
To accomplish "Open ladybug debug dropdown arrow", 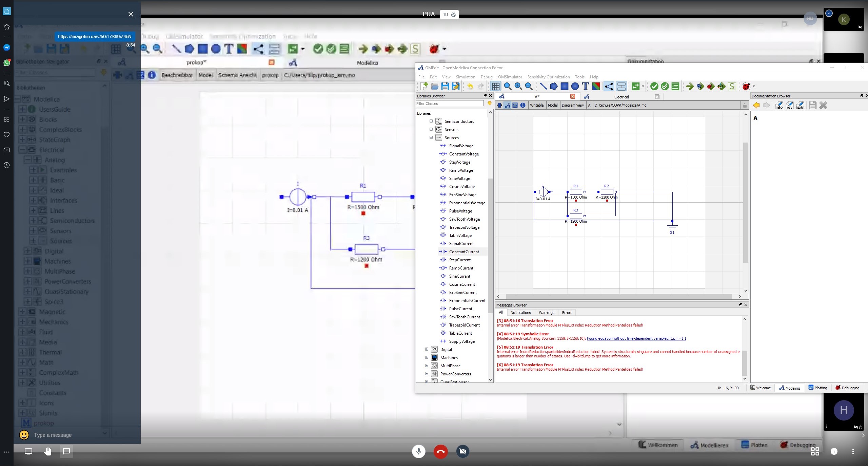I will point(754,86).
